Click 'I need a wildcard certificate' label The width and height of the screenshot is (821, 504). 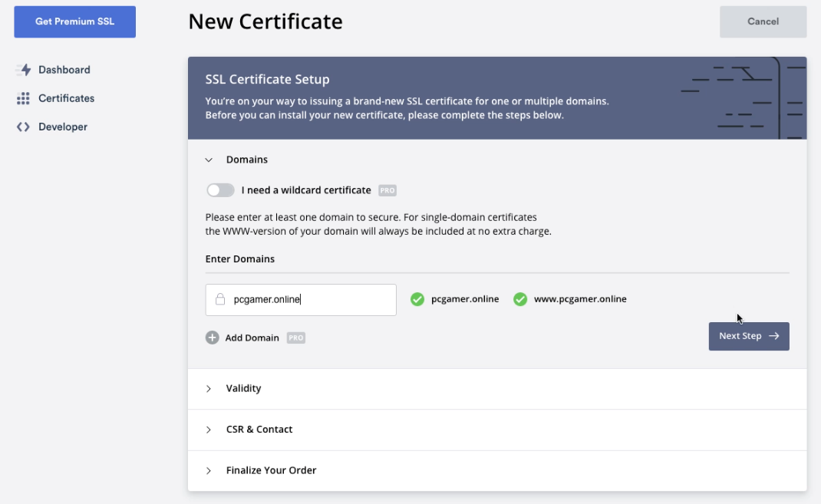point(306,190)
